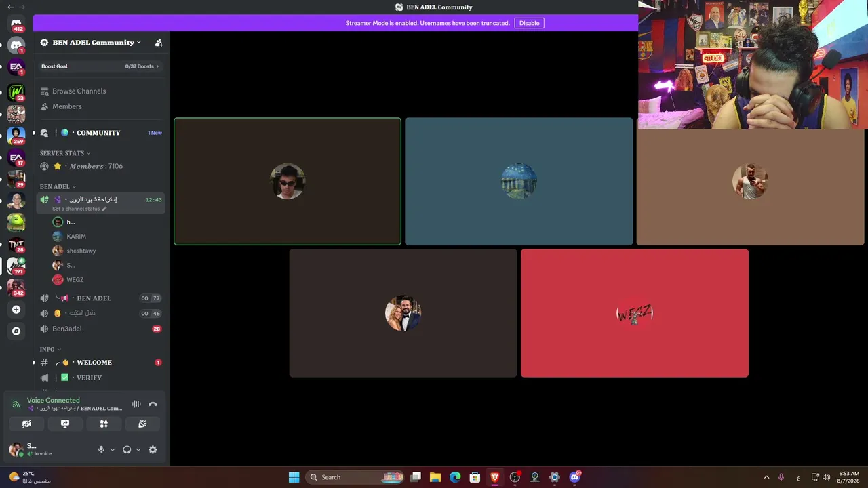The width and height of the screenshot is (868, 488).
Task: Open the TNT server icon
Action: click(16, 245)
